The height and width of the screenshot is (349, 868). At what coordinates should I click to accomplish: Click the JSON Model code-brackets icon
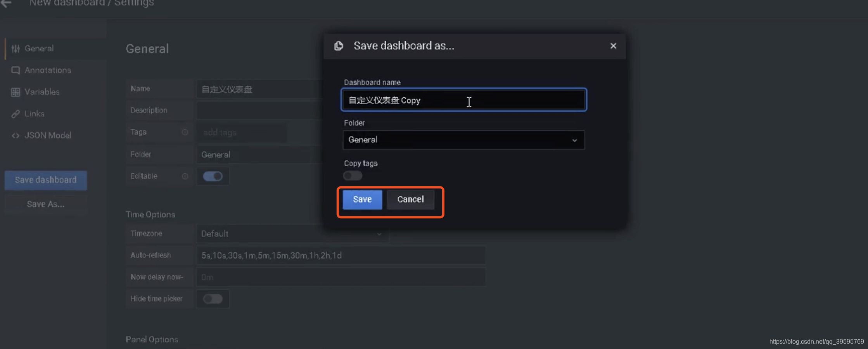pos(16,135)
